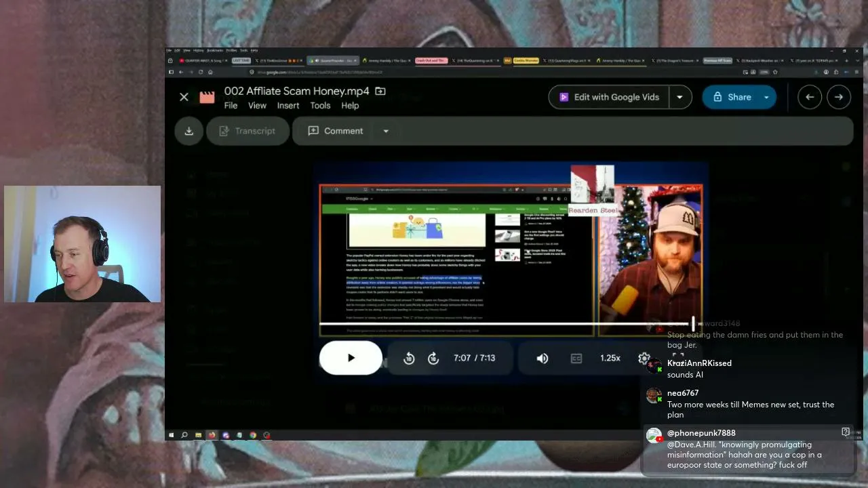The width and height of the screenshot is (868, 488).
Task: Click the webcam overlay of the streamer
Action: (83, 244)
